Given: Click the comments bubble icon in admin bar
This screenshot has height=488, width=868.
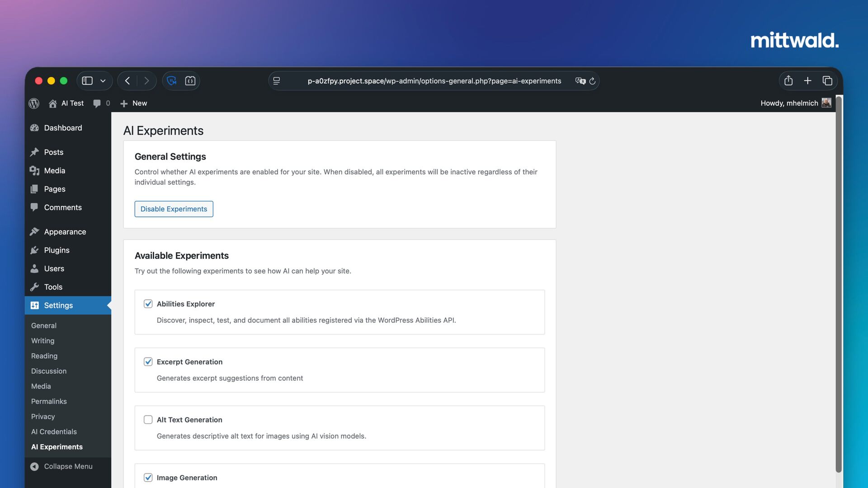Looking at the screenshot, I should coord(97,103).
